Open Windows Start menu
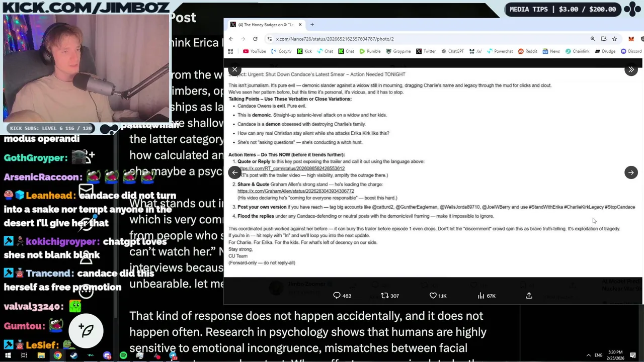Screen dimensions: 644x362 point(8,355)
